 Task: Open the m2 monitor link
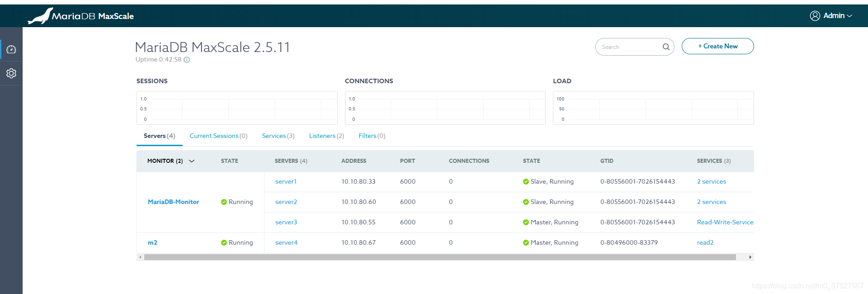click(x=152, y=243)
